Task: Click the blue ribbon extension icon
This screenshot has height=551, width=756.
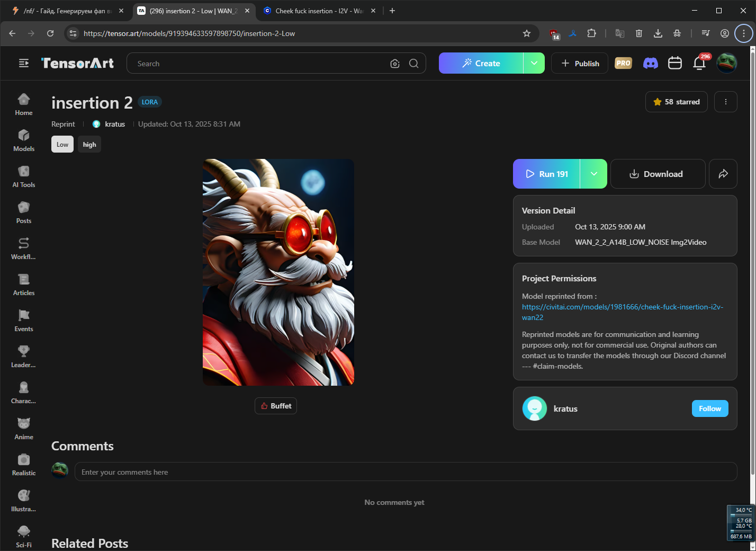Action: tap(573, 33)
